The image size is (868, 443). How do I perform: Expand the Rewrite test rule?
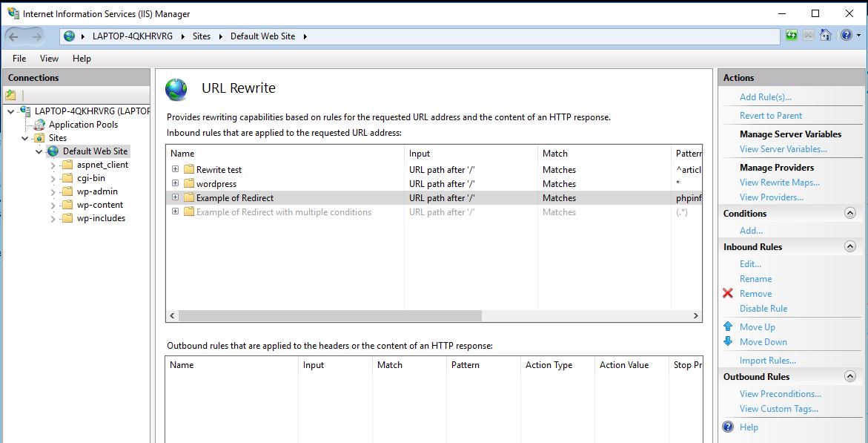click(x=174, y=169)
